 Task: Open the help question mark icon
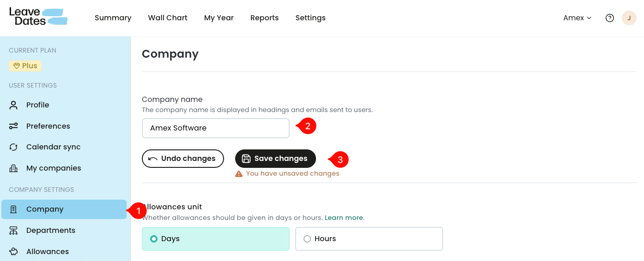point(610,18)
